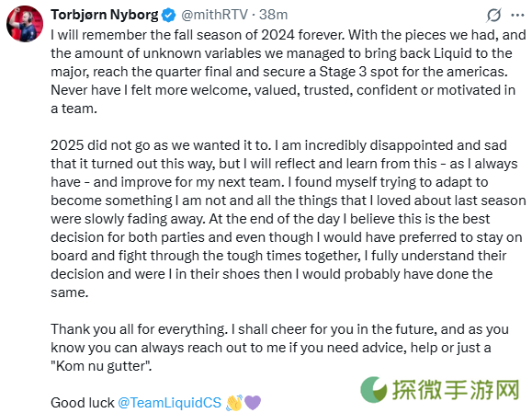Click the words "Good luck"
This screenshot has height=413, width=532.
pyautogui.click(x=83, y=403)
